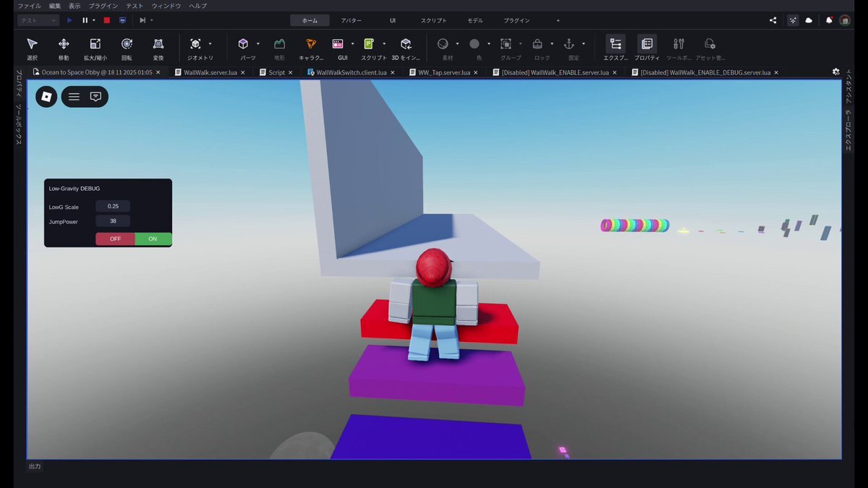Open the in-game chat bubble icon
Screen dimensions: 868x488
[95, 96]
